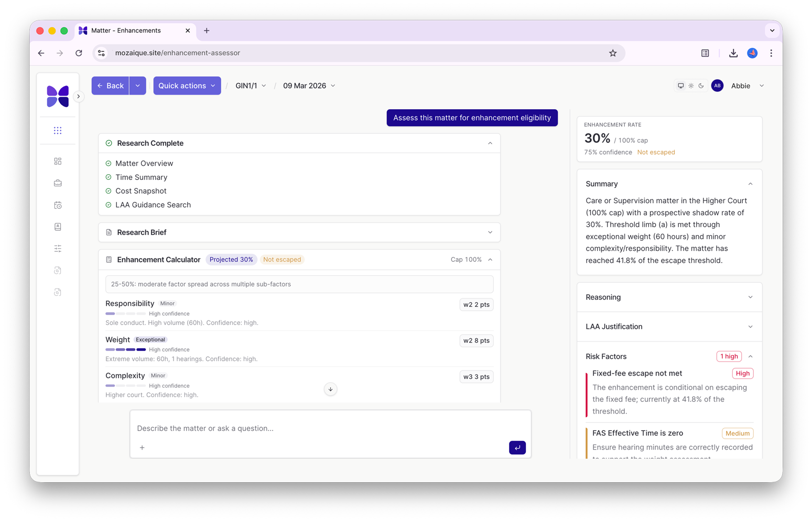The height and width of the screenshot is (521, 812).
Task: Click the plus attachment icon in chat box
Action: pos(142,448)
